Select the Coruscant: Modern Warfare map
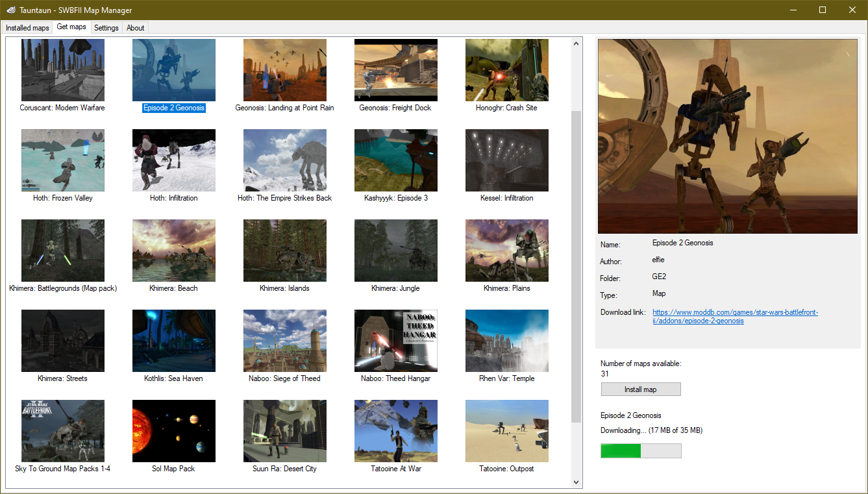The image size is (868, 494). click(x=62, y=69)
